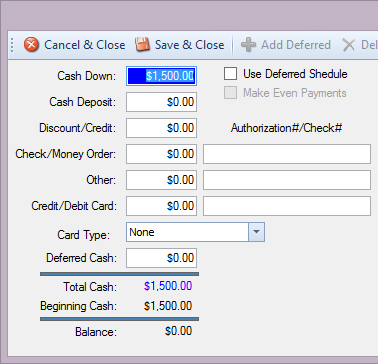This screenshot has height=364, width=378.
Task: Select the Add Deferred toolbar item
Action: 286,45
